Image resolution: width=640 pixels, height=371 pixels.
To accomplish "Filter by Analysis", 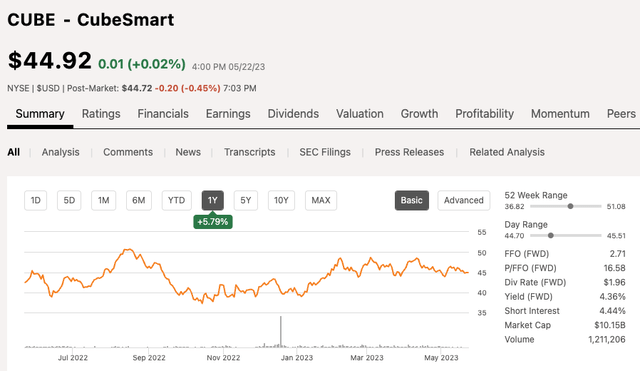I will point(60,152).
